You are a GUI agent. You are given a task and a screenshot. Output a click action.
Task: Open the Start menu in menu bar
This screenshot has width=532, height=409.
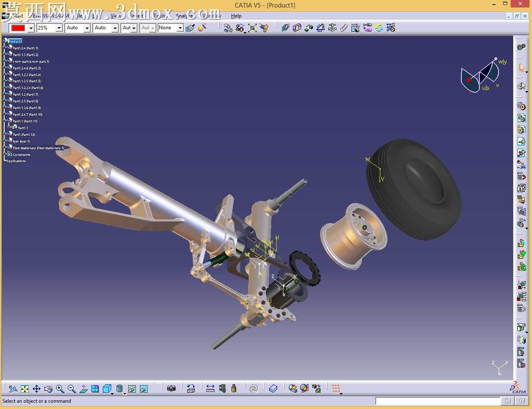coord(17,16)
